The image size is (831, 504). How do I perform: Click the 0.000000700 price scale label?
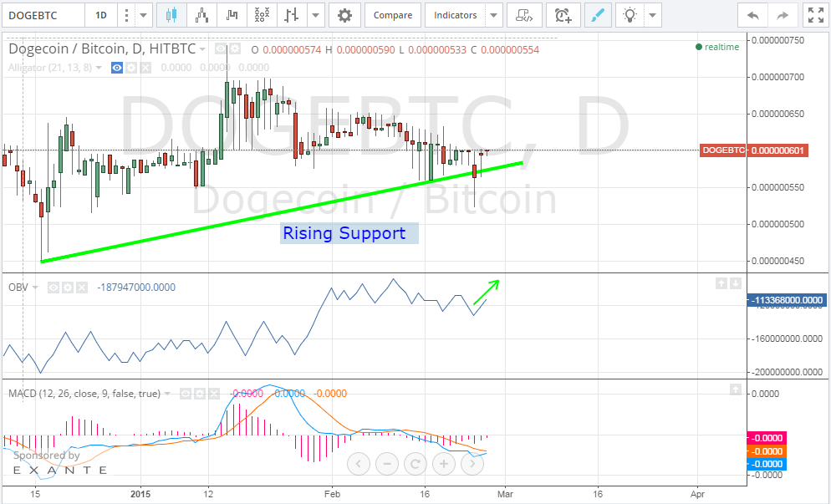pyautogui.click(x=778, y=78)
